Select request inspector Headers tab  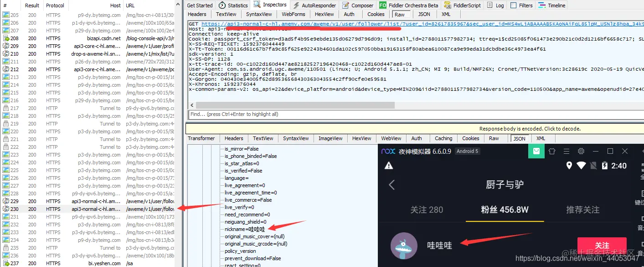pos(197,14)
